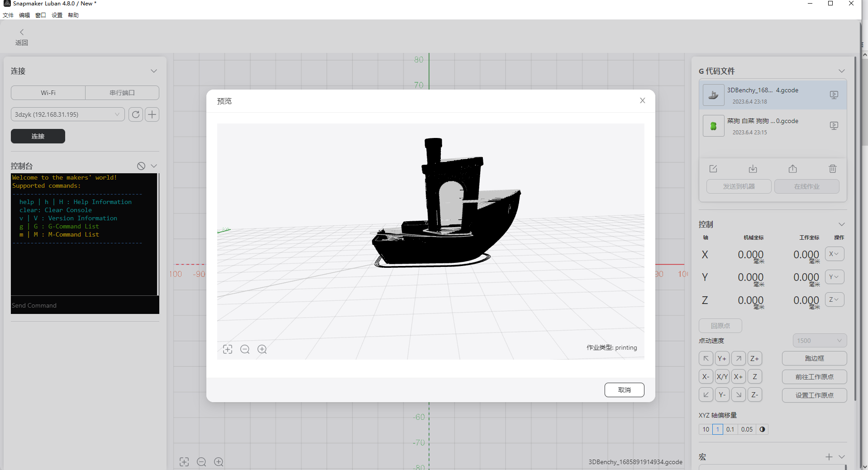Open the 帮助 menu
The image size is (868, 470).
tap(73, 15)
